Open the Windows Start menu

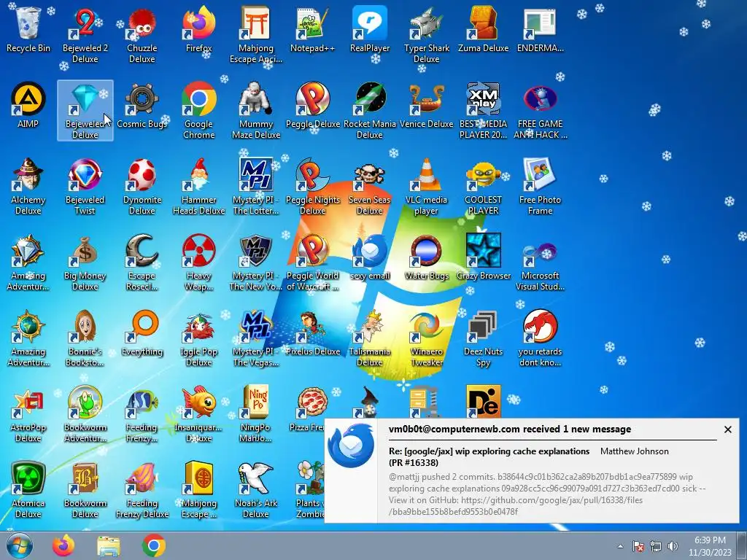pos(19,545)
